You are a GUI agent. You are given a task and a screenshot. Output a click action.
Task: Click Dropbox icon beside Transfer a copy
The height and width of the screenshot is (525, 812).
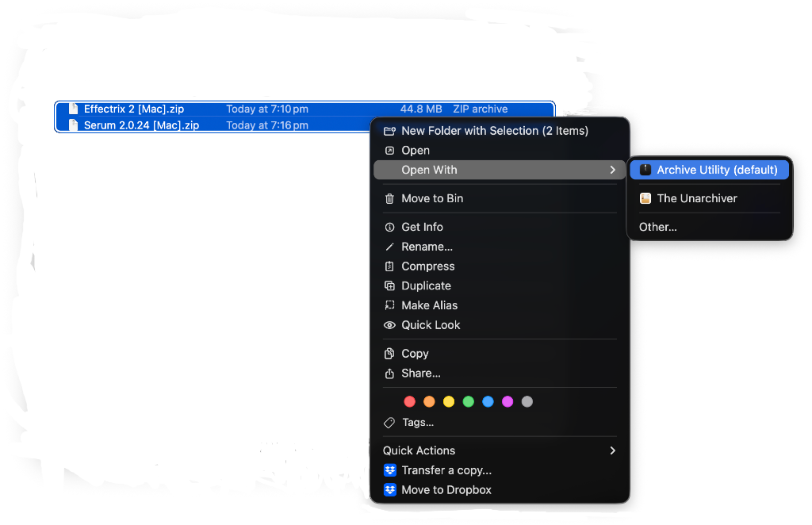(x=390, y=470)
